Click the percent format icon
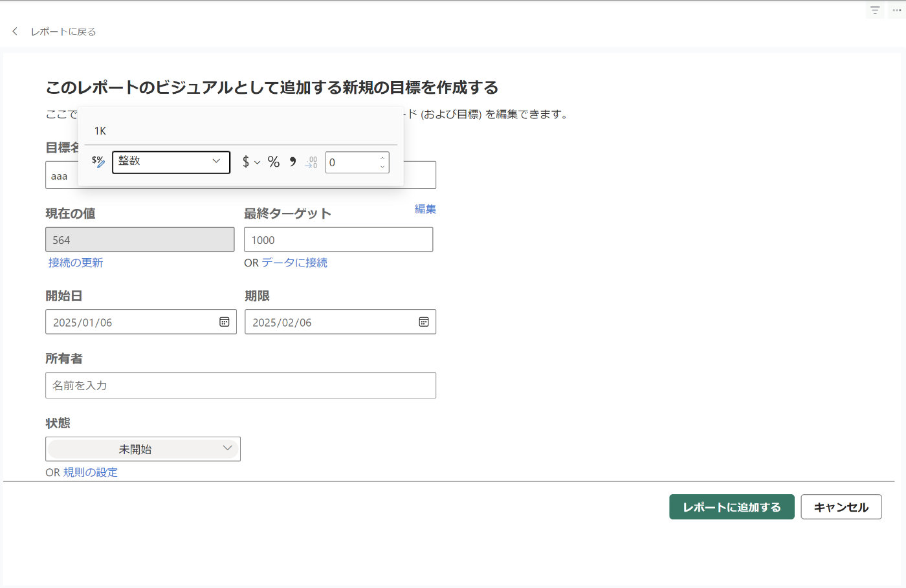This screenshot has height=588, width=906. (274, 162)
